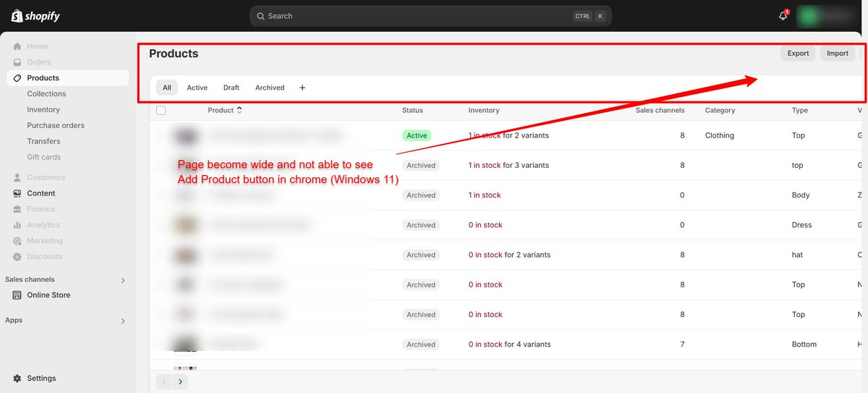Click the Online Store icon
Screen dimensions: 868x393
coord(17,295)
